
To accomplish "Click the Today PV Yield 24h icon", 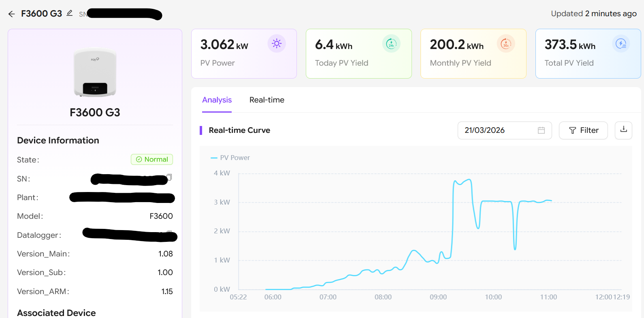I will 391,43.
